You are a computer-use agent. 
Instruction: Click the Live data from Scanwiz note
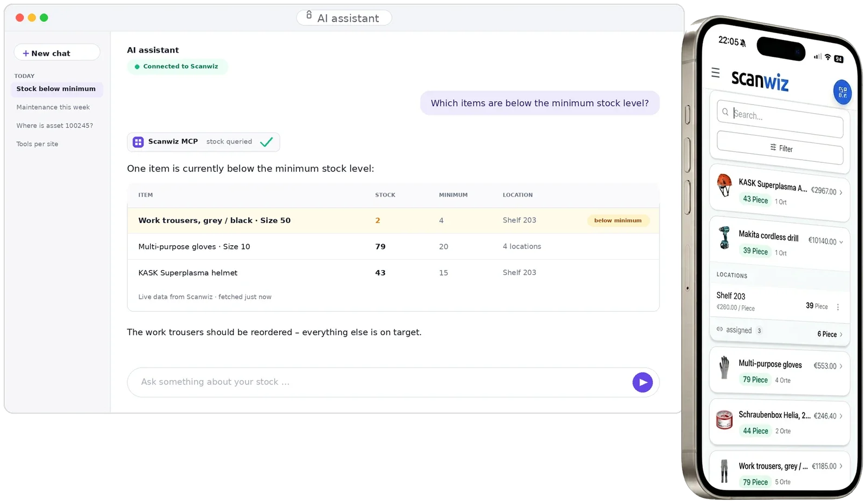pyautogui.click(x=205, y=297)
